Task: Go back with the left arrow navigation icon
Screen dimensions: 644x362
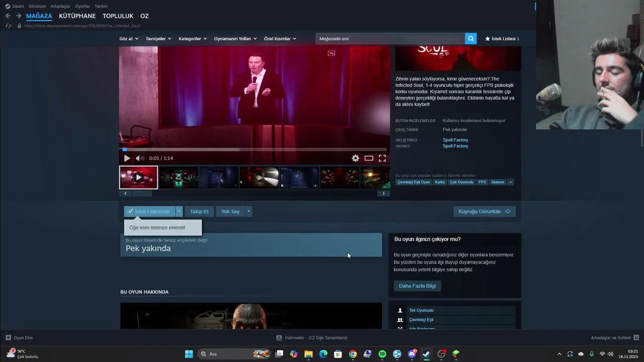Action: tap(8, 16)
